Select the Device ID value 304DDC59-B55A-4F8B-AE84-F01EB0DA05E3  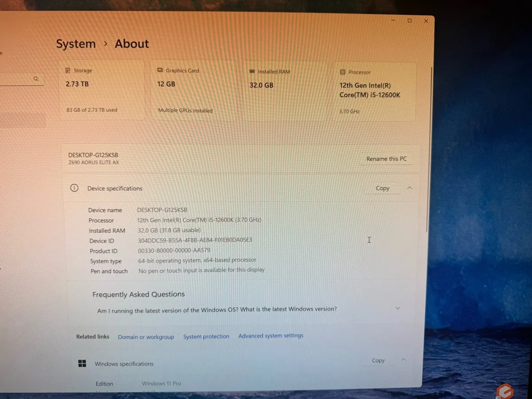[x=195, y=240]
